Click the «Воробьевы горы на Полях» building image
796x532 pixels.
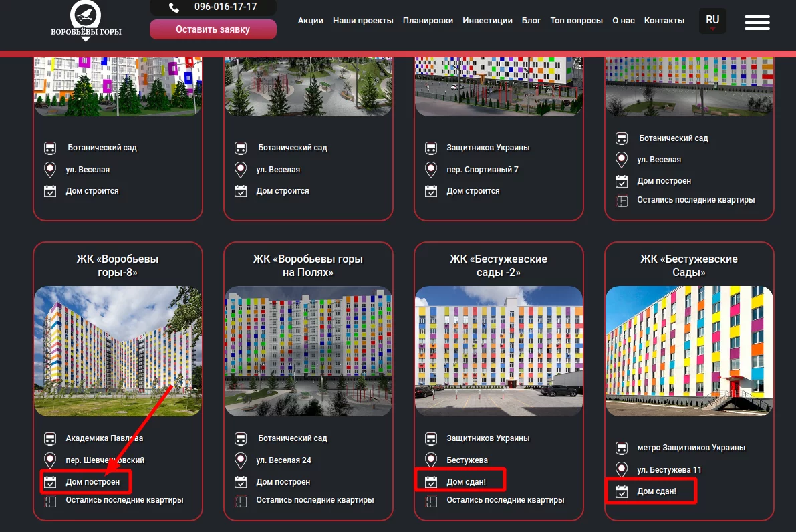click(x=308, y=352)
